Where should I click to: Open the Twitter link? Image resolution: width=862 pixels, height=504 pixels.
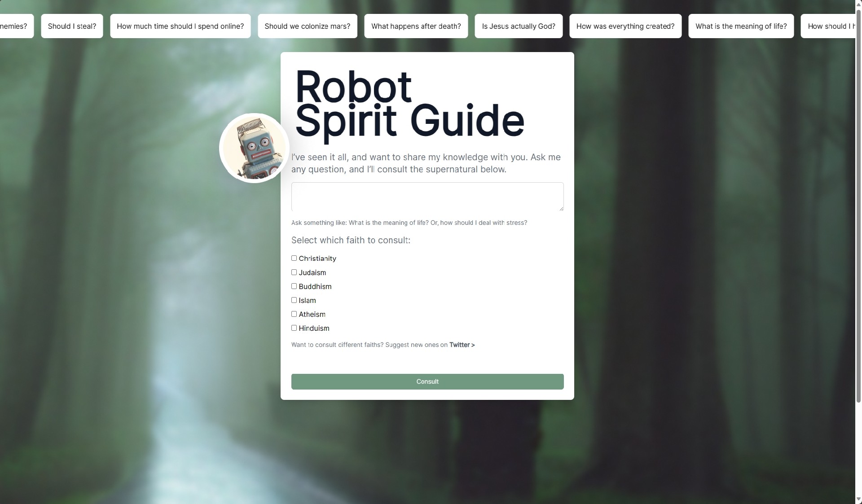click(462, 345)
